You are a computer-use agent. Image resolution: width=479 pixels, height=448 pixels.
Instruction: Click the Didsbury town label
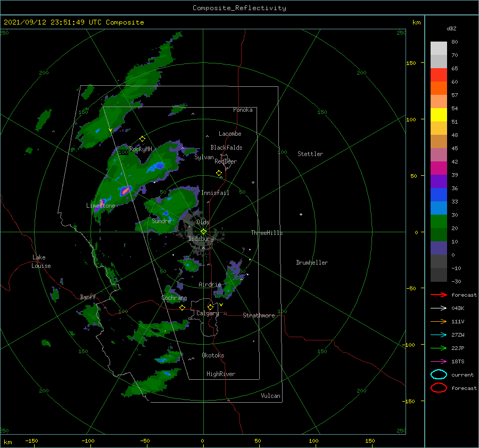[x=201, y=239]
